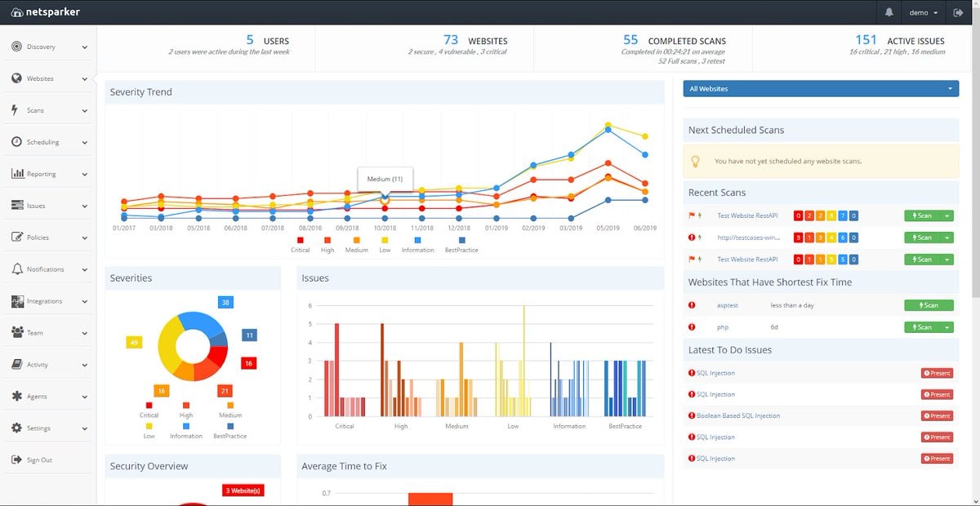Click Present button for Boolean Based SQL Injection
This screenshot has width=980, height=506.
coord(937,415)
